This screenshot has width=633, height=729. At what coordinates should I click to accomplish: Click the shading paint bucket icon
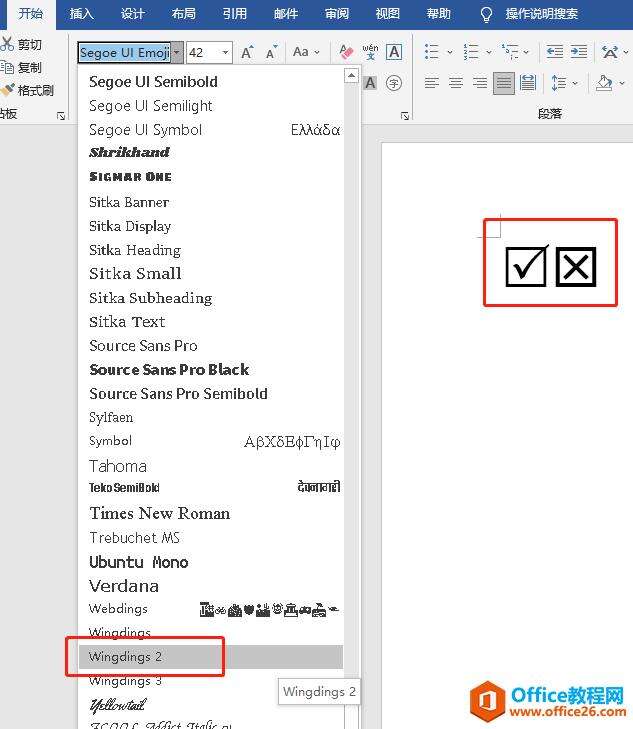604,83
